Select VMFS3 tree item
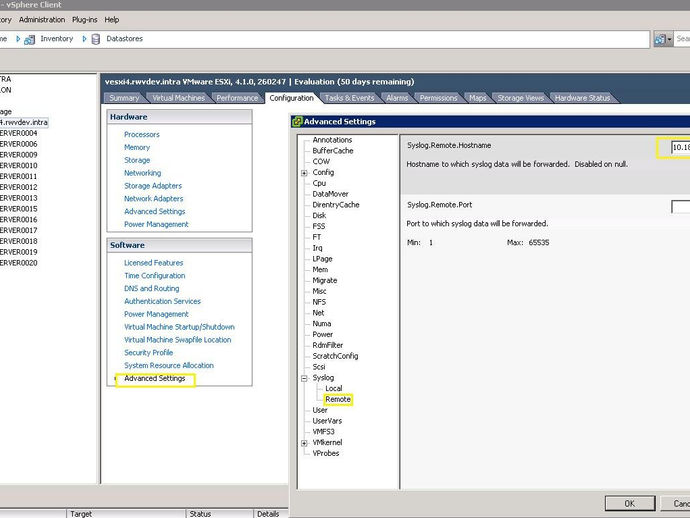 point(323,431)
